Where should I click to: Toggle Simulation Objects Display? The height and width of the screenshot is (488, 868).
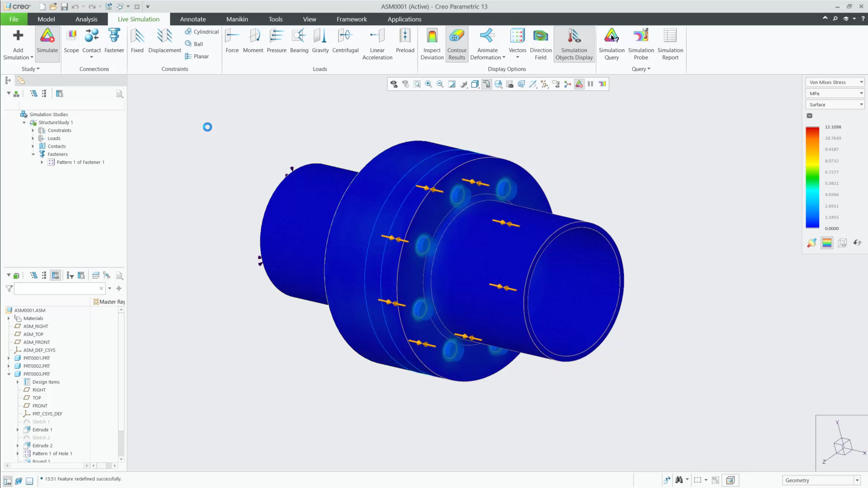click(x=574, y=44)
